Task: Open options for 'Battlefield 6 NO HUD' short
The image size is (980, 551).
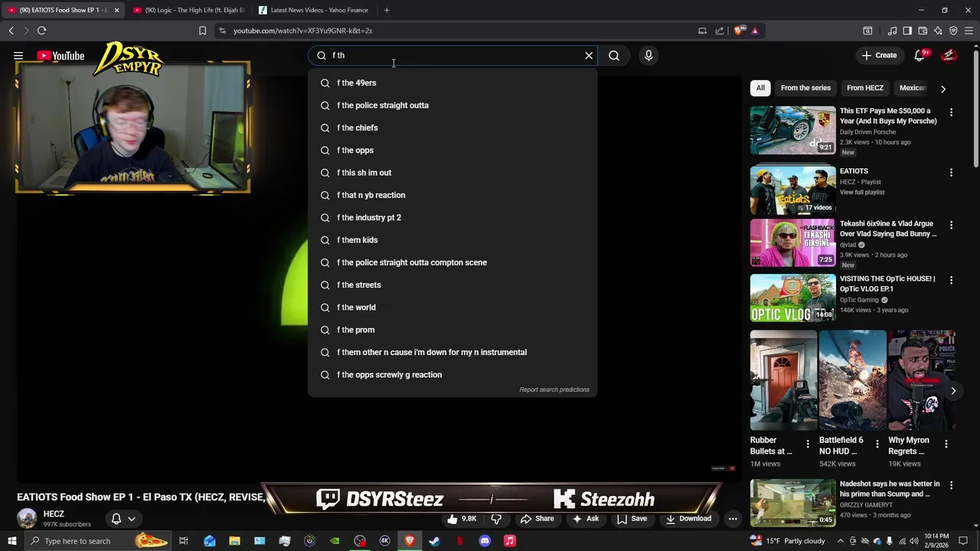Action: point(877,444)
